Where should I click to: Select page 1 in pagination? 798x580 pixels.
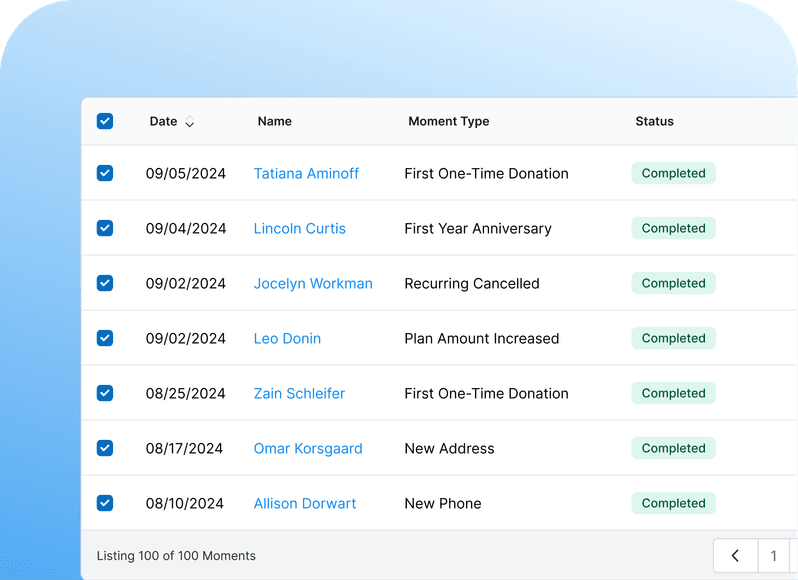point(774,556)
